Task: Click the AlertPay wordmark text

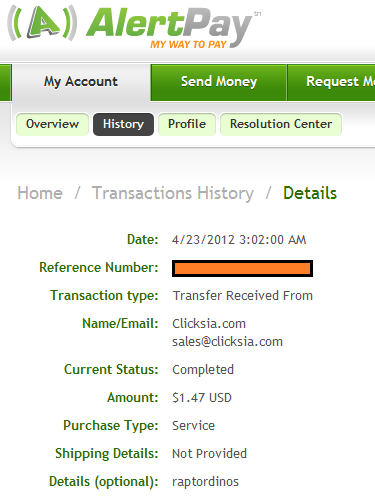Action: click(x=170, y=25)
